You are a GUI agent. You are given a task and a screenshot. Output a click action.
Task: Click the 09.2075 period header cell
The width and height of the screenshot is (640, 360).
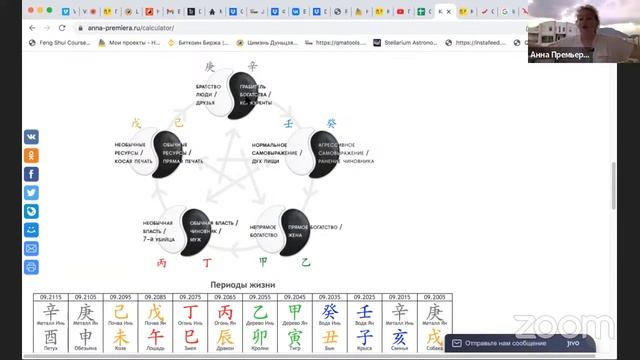pos(190,297)
